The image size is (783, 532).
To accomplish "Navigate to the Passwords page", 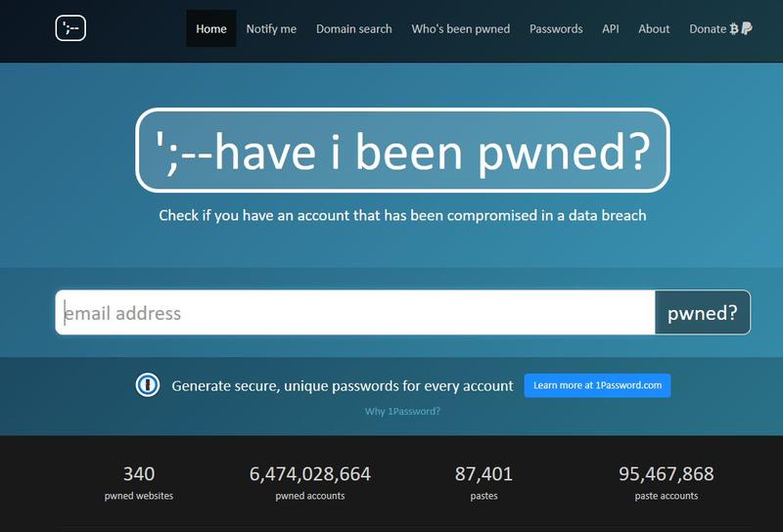I will (556, 29).
